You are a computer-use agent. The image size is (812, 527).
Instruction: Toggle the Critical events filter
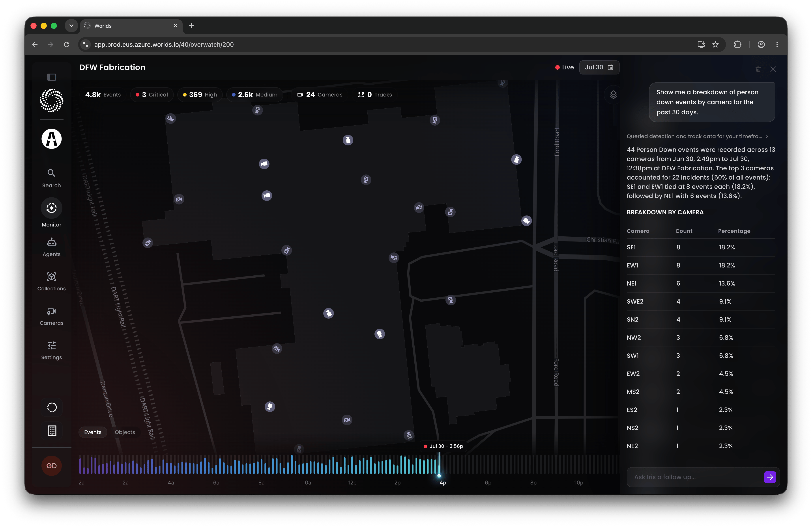point(152,95)
